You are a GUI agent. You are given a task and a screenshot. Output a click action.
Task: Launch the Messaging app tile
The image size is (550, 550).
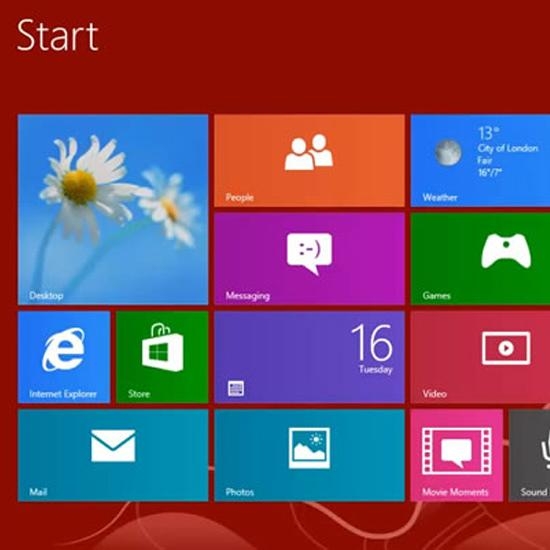309,259
